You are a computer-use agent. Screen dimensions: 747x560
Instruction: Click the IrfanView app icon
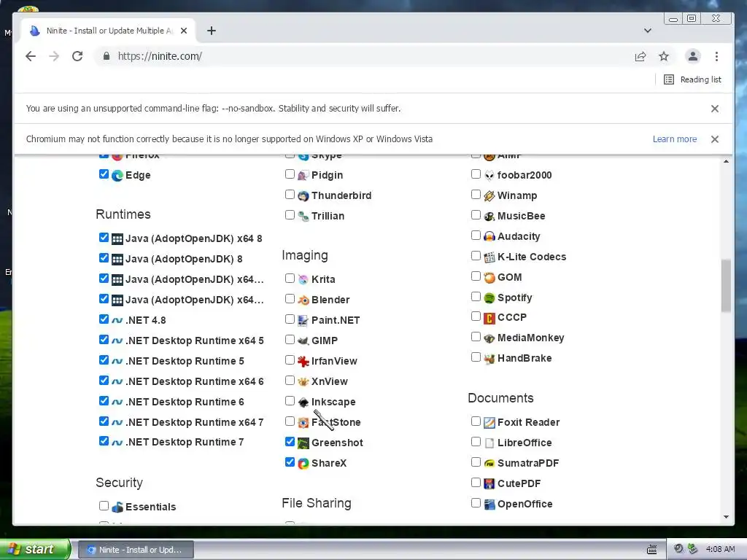tap(303, 362)
